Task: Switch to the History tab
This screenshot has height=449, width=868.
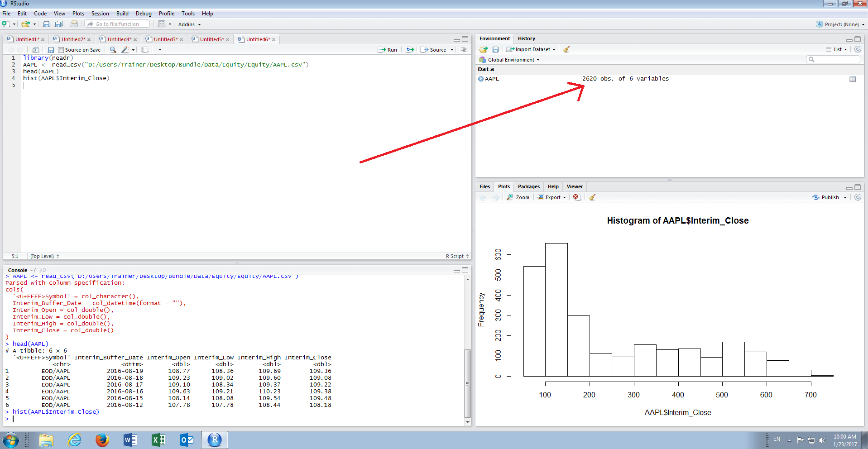Action: click(x=526, y=38)
